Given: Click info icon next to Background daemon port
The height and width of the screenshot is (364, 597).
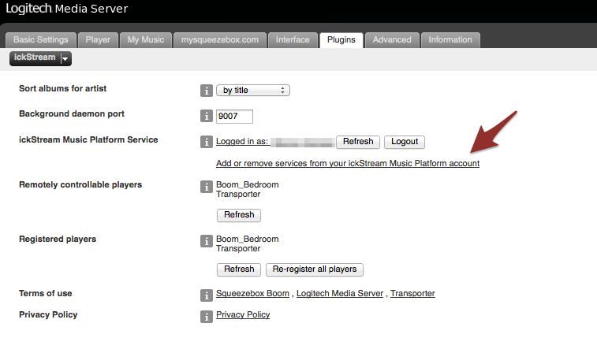Looking at the screenshot, I should click(x=207, y=116).
